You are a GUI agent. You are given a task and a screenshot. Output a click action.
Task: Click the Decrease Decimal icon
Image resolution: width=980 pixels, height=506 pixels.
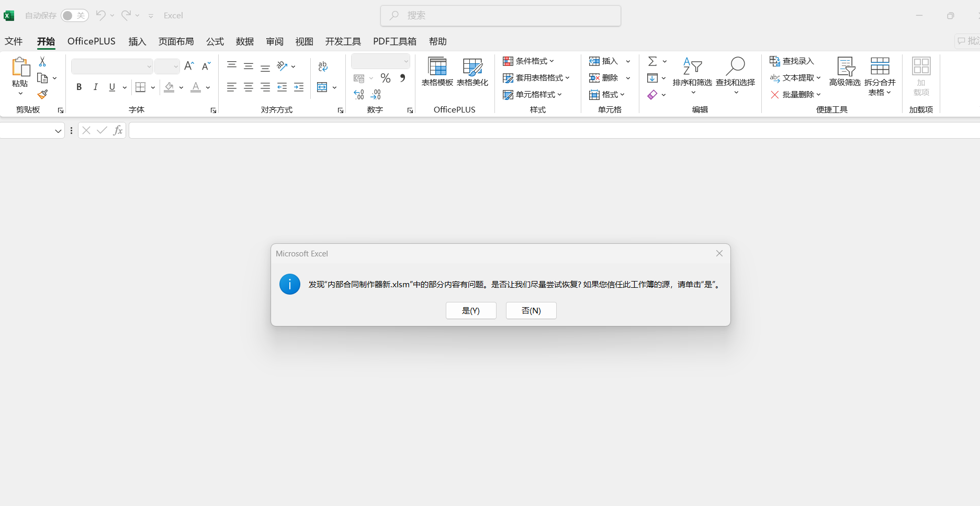[x=376, y=95]
